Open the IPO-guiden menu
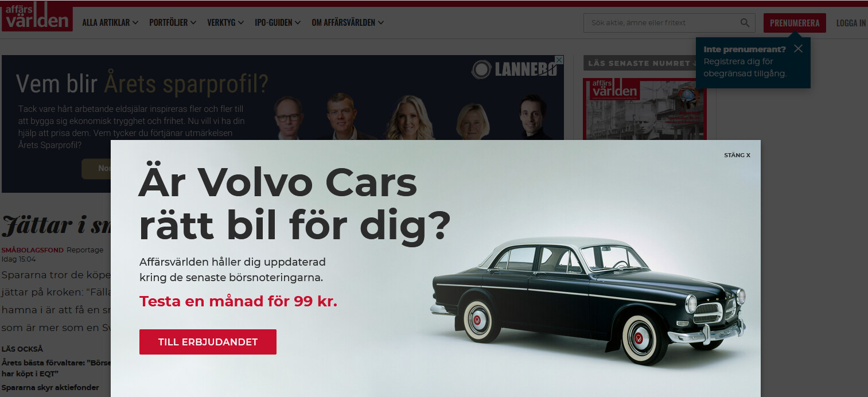Screen dimensions: 868x397 (x=278, y=23)
